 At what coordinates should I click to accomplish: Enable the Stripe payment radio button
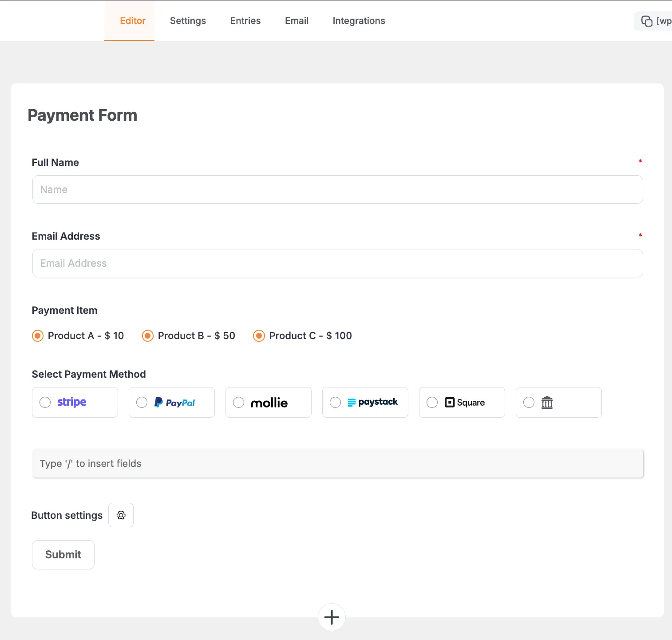click(45, 402)
